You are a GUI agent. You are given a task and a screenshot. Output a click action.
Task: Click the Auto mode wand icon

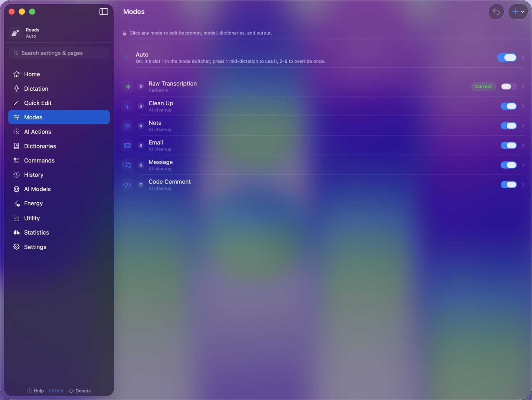point(126,58)
